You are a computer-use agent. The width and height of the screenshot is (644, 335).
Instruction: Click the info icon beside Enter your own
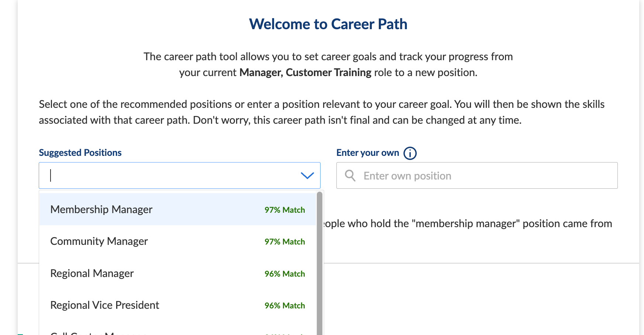pyautogui.click(x=410, y=153)
